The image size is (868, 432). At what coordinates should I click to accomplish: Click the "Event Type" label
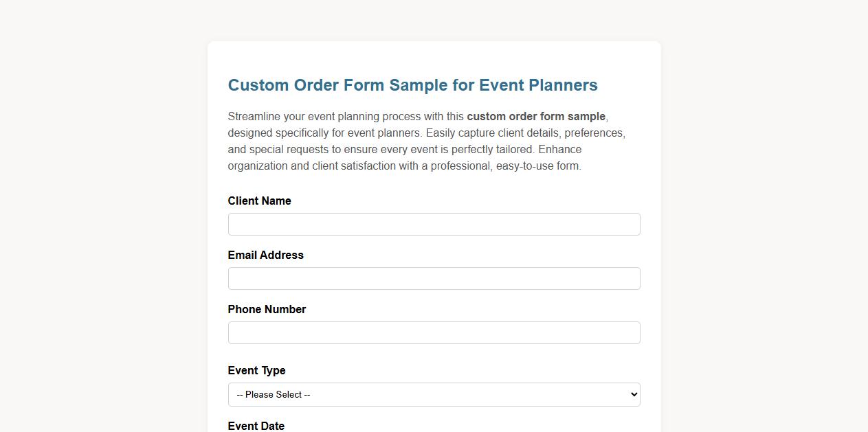click(256, 370)
